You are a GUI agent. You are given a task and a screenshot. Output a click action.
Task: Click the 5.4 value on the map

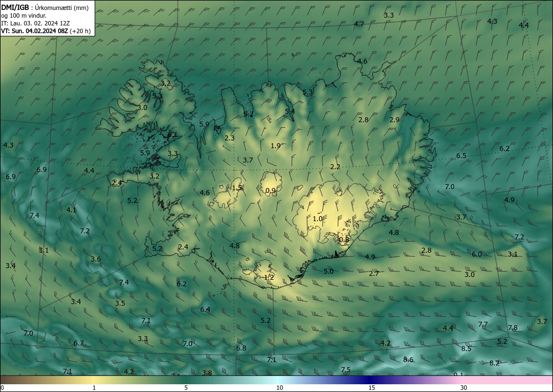(x=290, y=111)
